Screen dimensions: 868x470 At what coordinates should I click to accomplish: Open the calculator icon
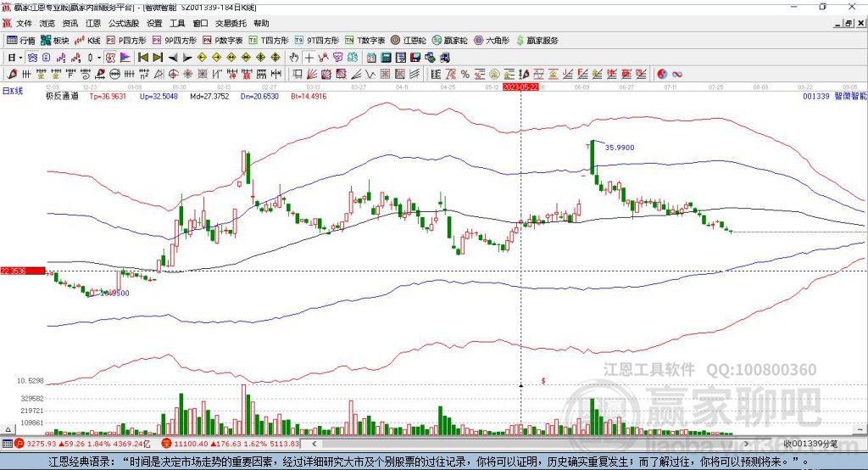click(387, 58)
